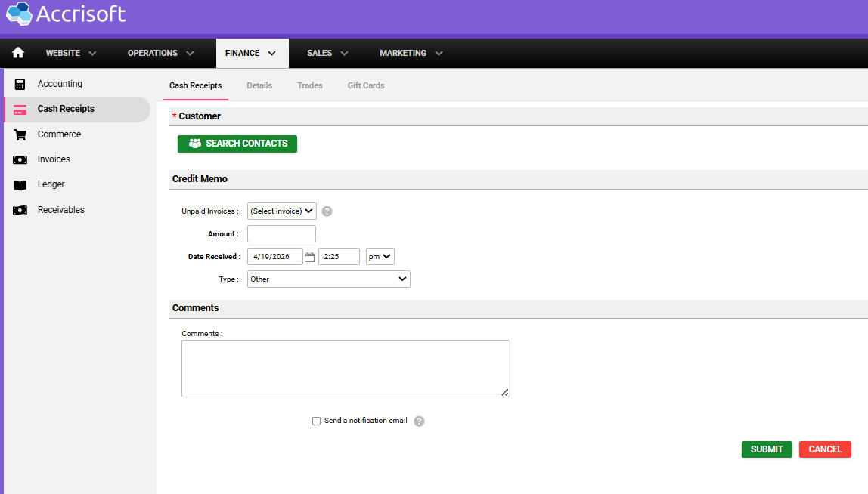Screen dimensions: 868x494
Task: Click the Commerce shopping cart icon
Action: tap(20, 134)
